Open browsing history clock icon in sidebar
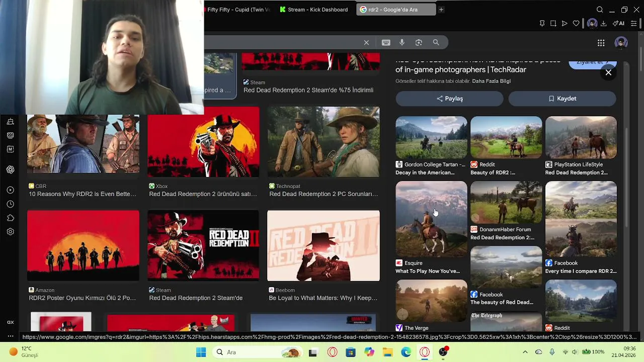The width and height of the screenshot is (644, 362). click(10, 204)
